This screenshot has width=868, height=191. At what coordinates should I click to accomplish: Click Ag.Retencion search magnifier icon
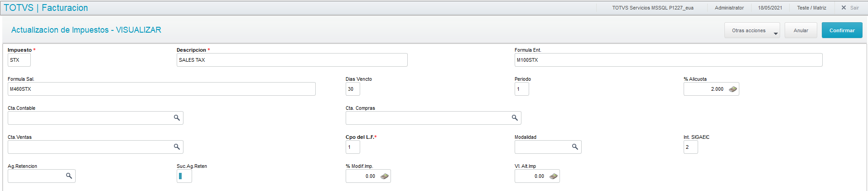coord(69,176)
